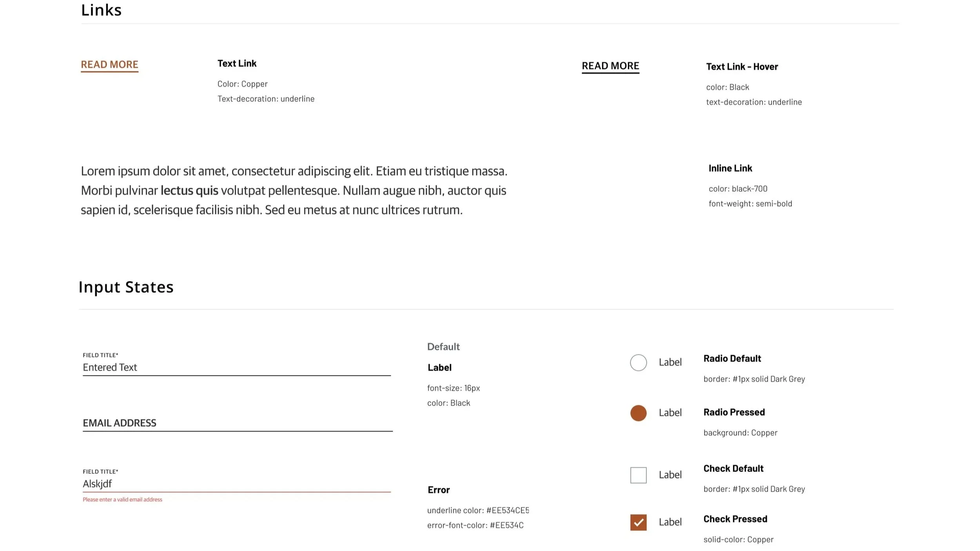The width and height of the screenshot is (980, 551).
Task: Click the 'Links' section heading
Action: pos(101,10)
